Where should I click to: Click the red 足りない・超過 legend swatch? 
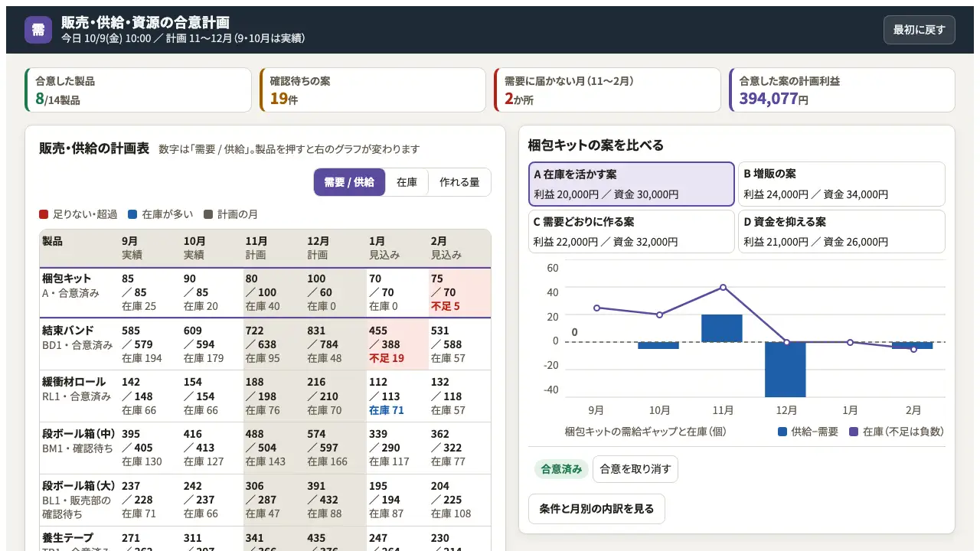[x=44, y=214]
